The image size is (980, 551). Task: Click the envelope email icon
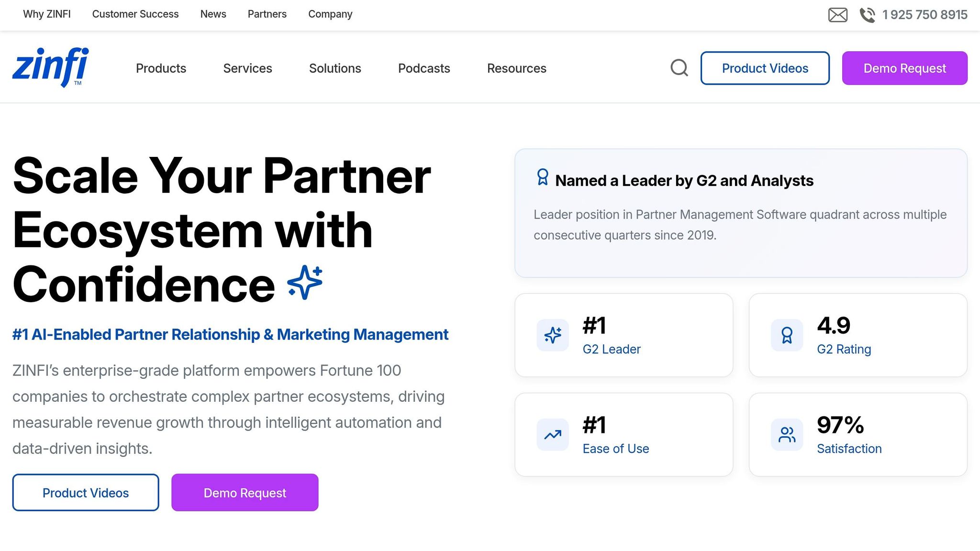[x=837, y=15]
